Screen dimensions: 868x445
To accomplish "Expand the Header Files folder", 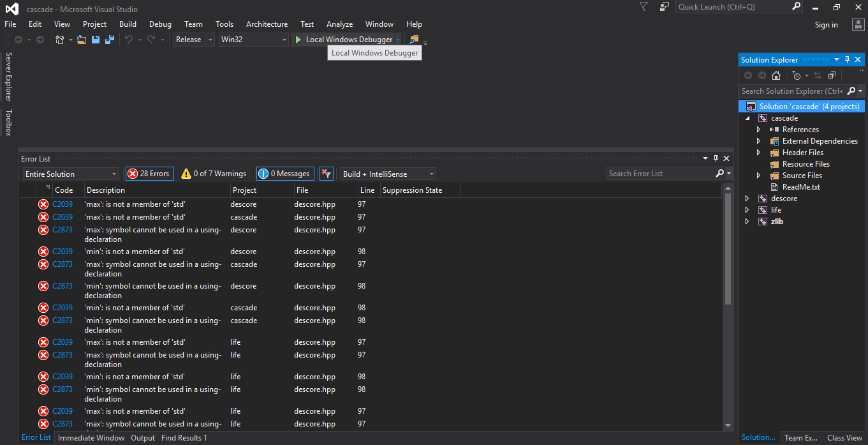I will (x=758, y=153).
